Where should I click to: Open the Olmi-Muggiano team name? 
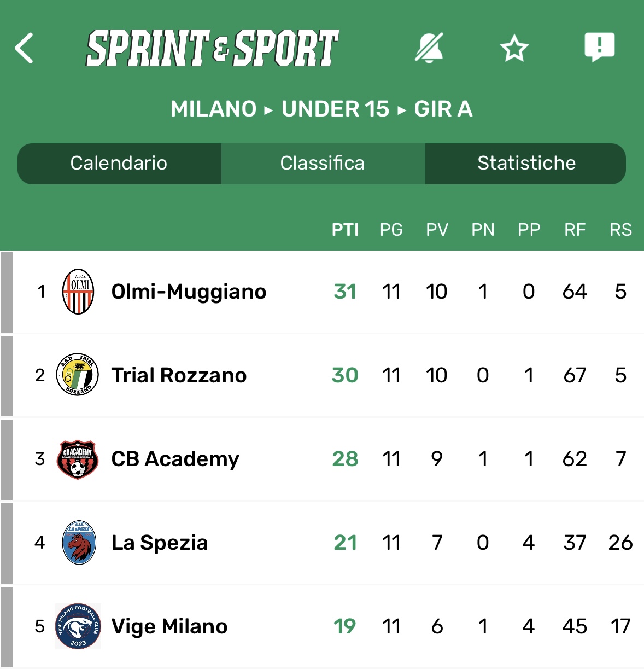coord(189,292)
